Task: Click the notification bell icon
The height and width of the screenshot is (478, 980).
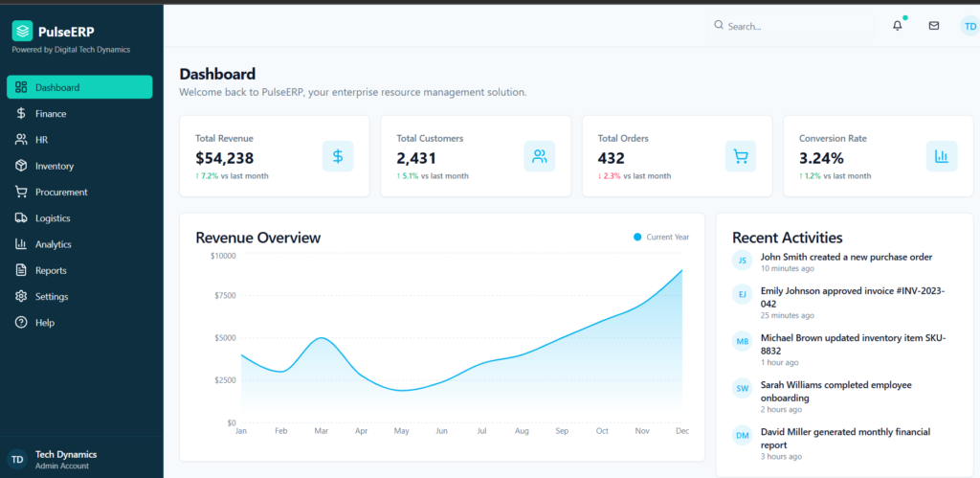Action: [897, 26]
